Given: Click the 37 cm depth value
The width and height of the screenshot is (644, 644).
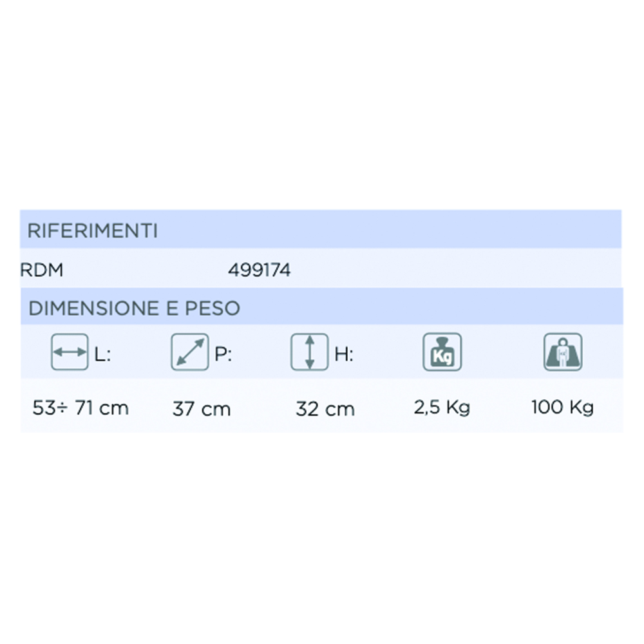Looking at the screenshot, I should coord(202,409).
